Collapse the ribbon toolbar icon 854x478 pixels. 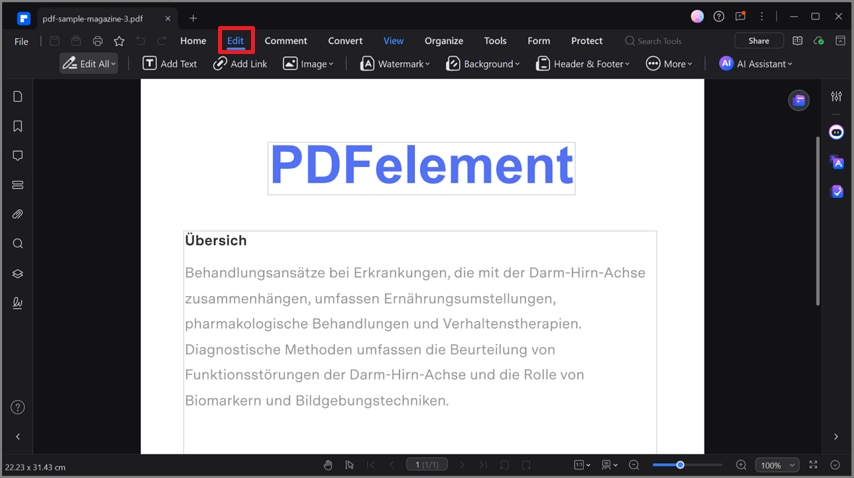pyautogui.click(x=840, y=41)
